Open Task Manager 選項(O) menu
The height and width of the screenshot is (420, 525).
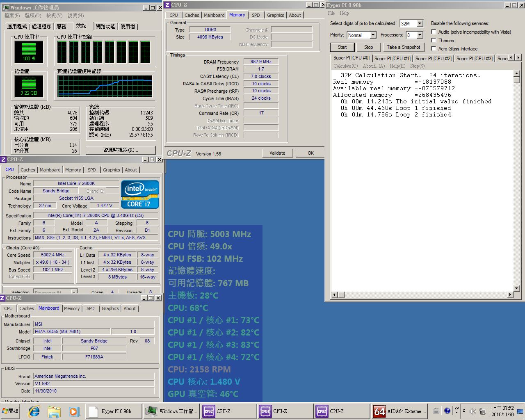[33, 16]
